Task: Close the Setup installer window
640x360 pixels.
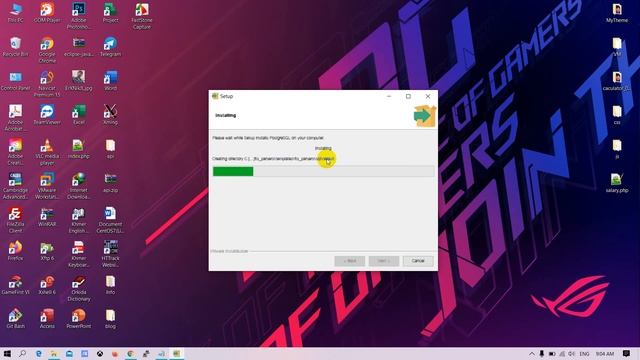Action: click(428, 96)
